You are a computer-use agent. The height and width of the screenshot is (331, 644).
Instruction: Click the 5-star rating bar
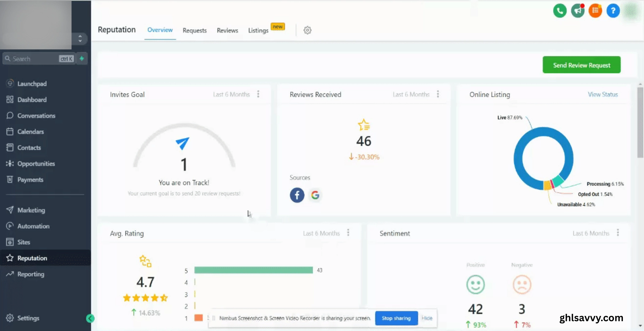coord(253,270)
